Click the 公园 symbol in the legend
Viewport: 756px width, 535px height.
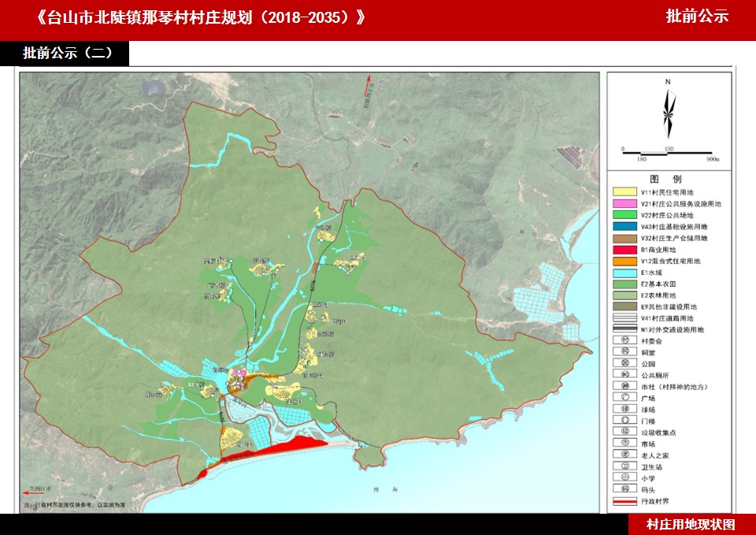(624, 363)
